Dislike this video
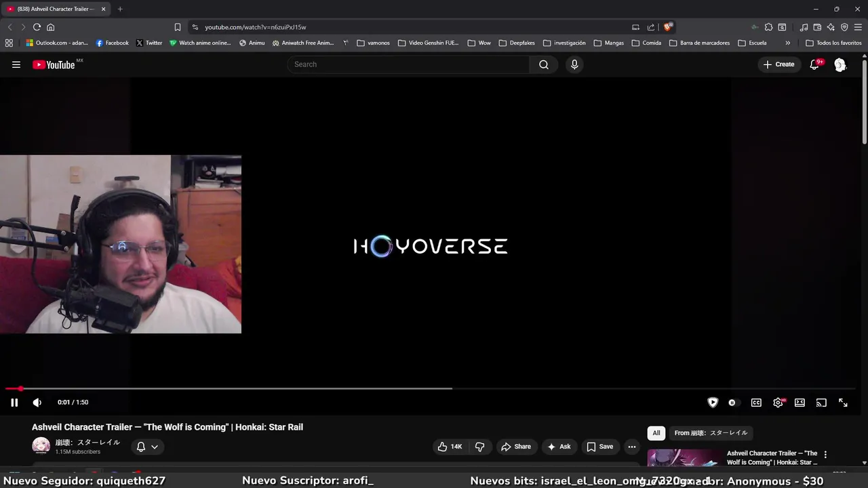The height and width of the screenshot is (488, 868). [x=480, y=447]
